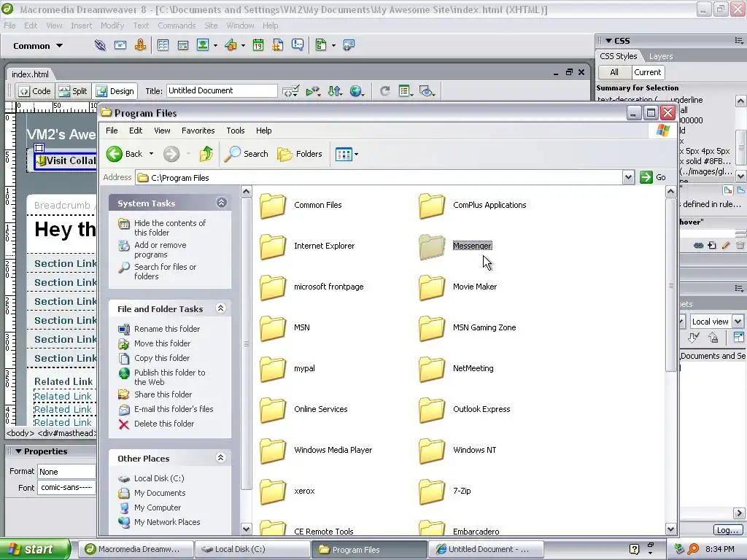Open the Back history dropdown arrow
This screenshot has height=560, width=747.
(152, 154)
